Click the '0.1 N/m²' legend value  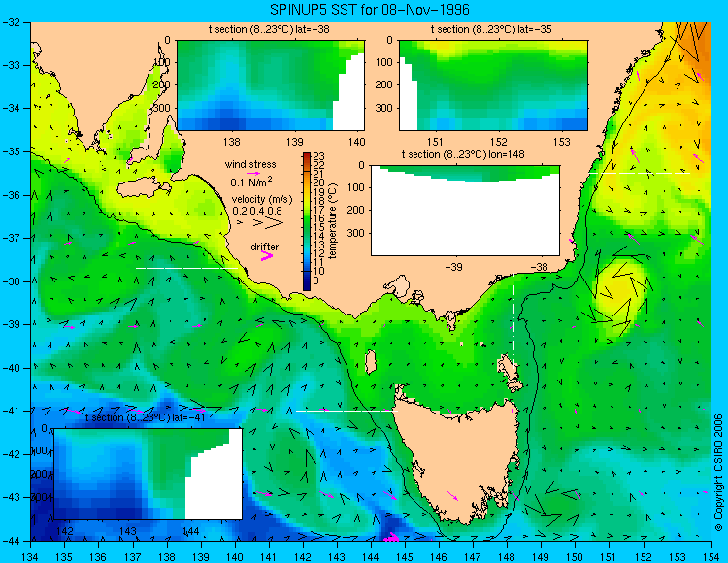(x=251, y=182)
